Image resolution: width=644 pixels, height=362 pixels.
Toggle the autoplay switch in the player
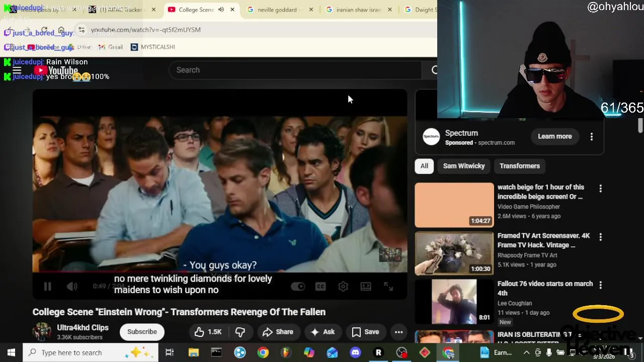coord(298,287)
